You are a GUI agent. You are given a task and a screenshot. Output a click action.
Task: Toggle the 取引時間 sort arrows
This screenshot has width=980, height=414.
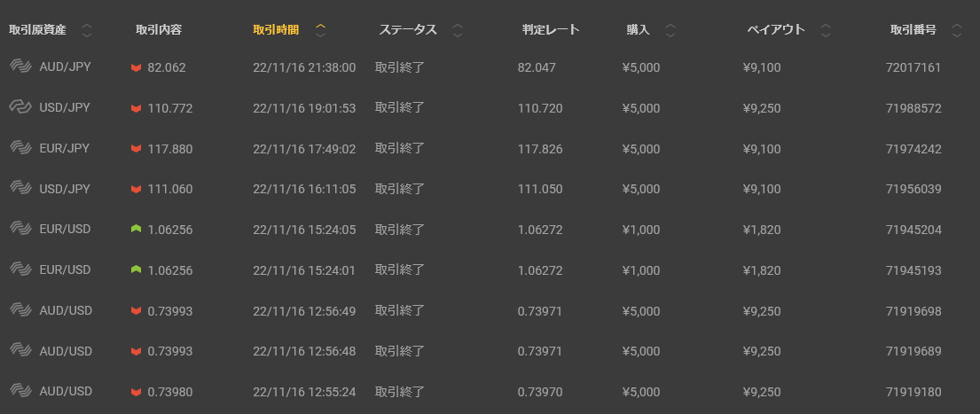click(321, 30)
